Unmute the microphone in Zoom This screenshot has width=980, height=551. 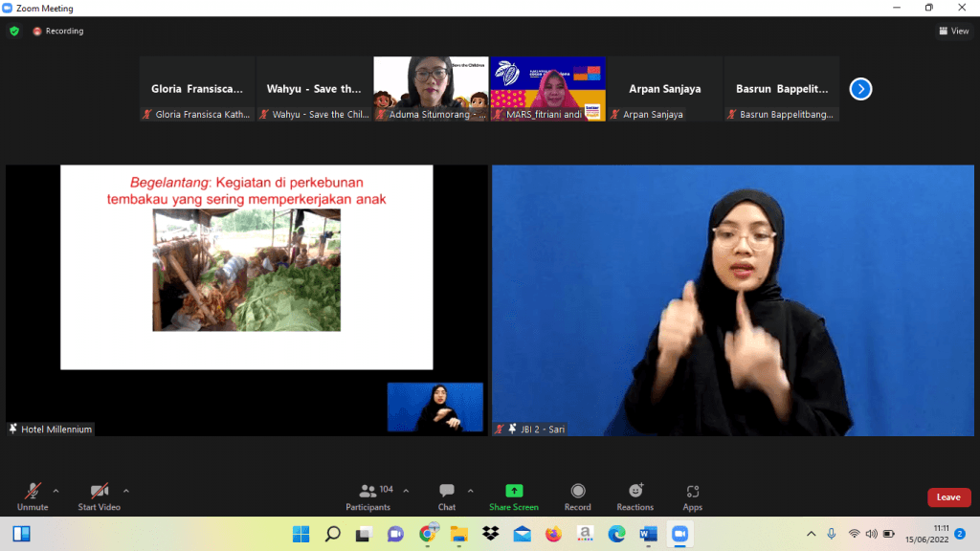point(33,496)
